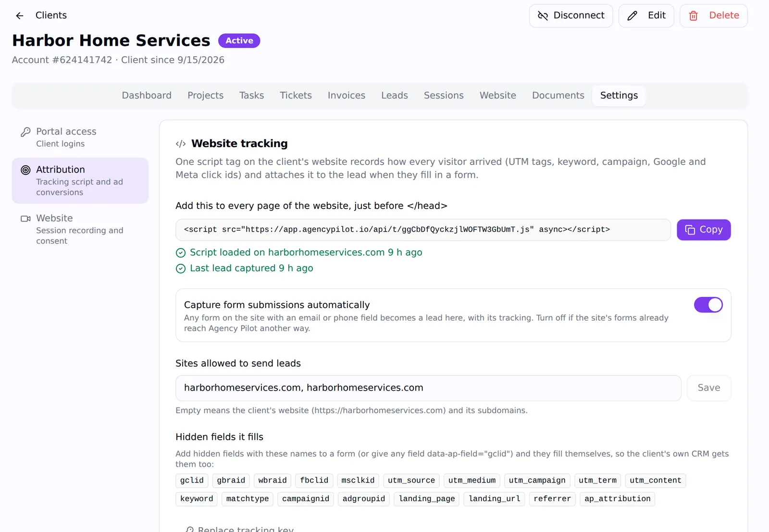Switch to the Tasks tab
Screen dimensions: 769x532
252,96
